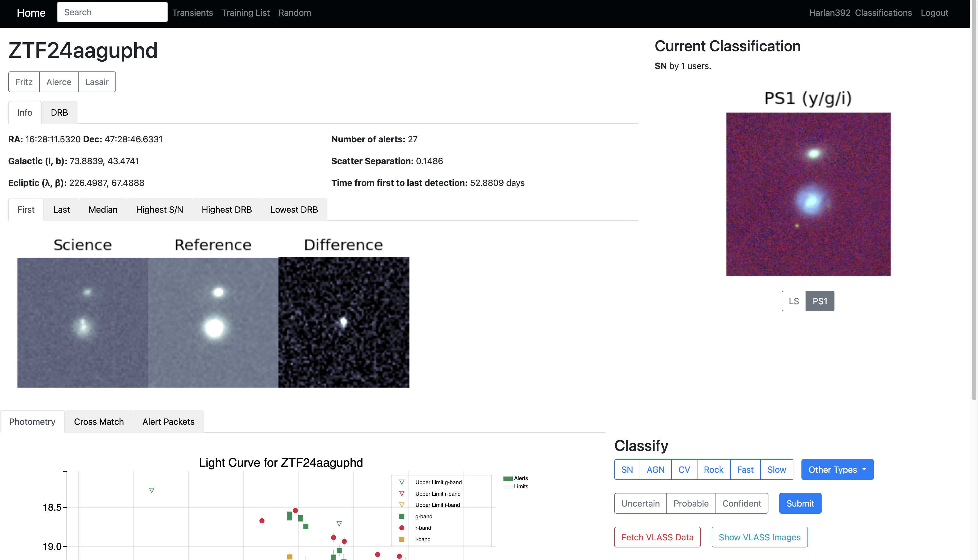Click the PS1 color cutout image
This screenshot has width=978, height=560.
click(x=808, y=194)
